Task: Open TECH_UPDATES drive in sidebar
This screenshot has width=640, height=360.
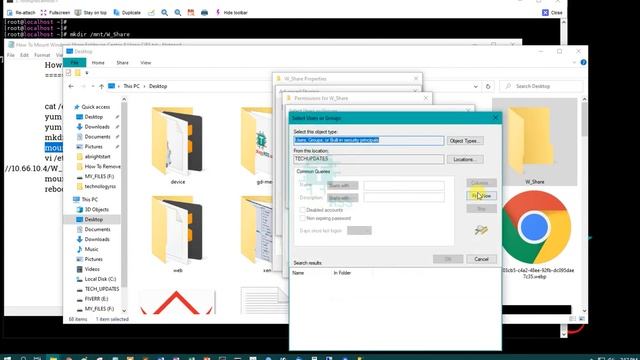Action: tap(102, 289)
